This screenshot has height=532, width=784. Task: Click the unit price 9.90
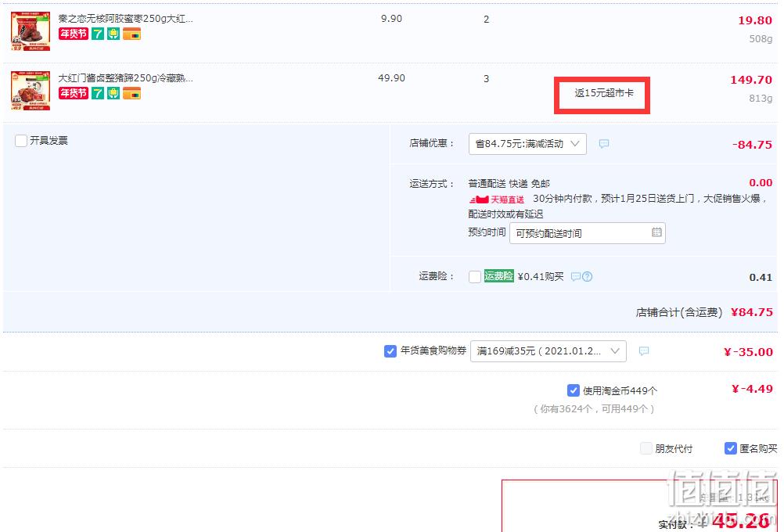tap(391, 19)
